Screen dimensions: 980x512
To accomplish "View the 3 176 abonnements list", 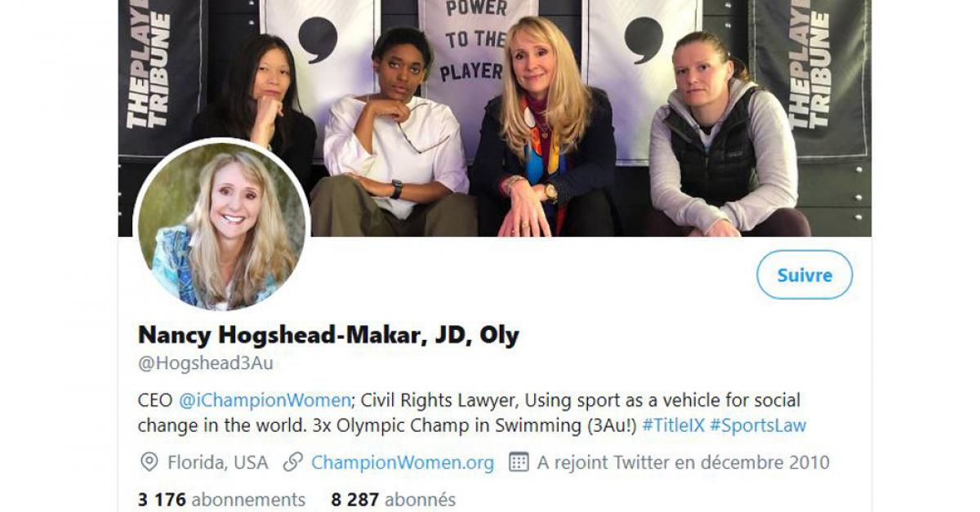I will (222, 500).
